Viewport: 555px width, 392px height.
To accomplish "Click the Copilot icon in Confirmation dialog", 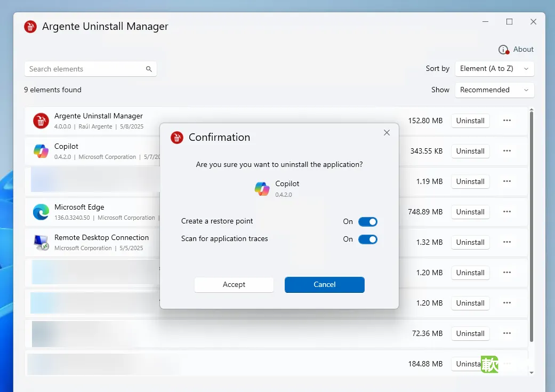I will coord(262,189).
